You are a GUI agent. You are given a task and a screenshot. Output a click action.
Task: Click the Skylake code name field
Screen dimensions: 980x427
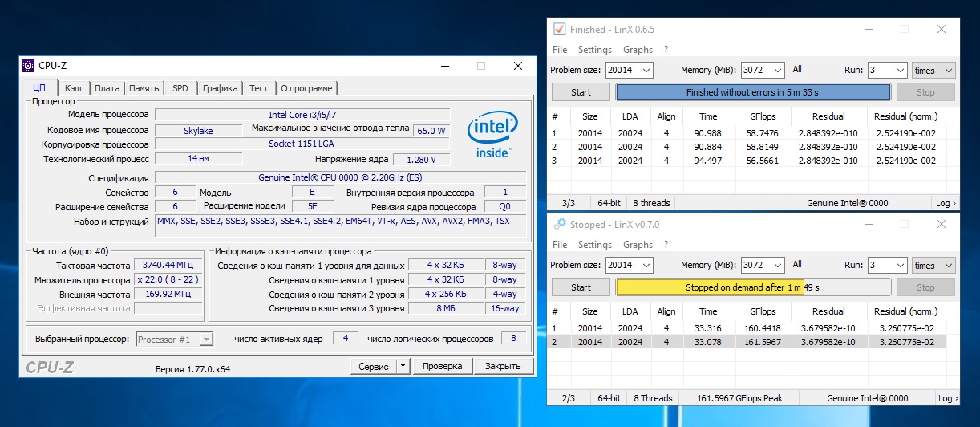(198, 130)
